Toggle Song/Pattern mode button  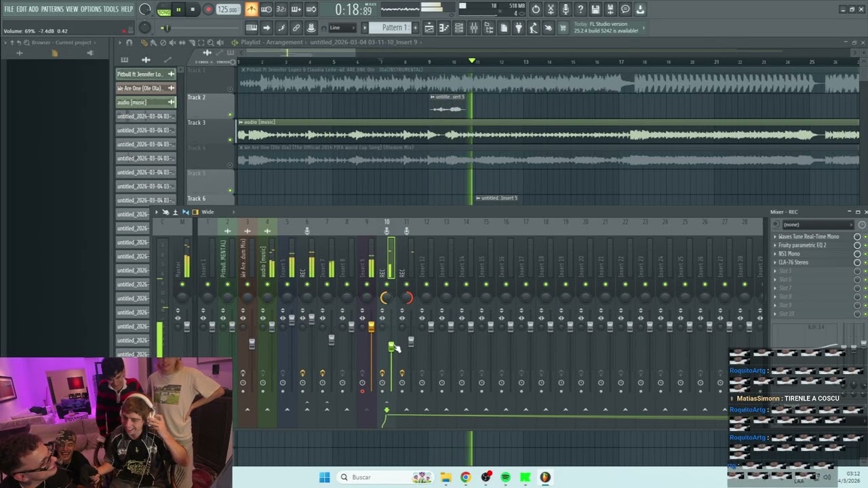click(164, 10)
